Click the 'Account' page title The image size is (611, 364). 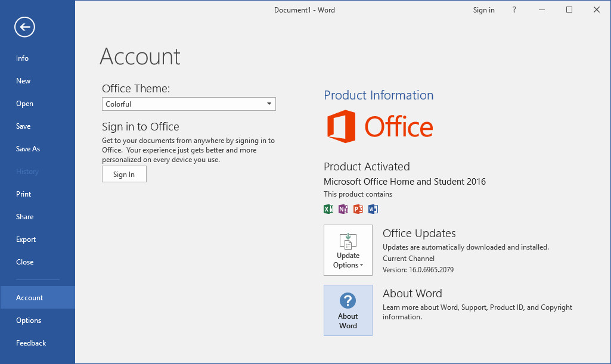140,57
